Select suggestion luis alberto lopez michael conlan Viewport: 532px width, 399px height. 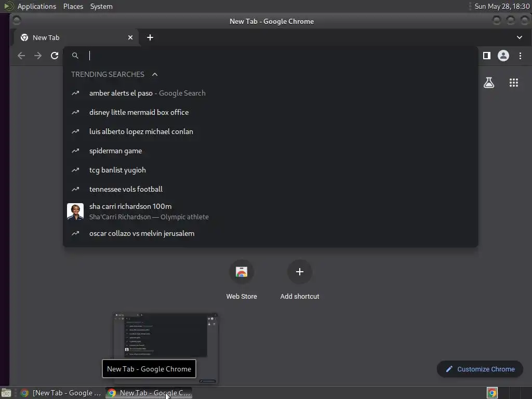point(270,131)
